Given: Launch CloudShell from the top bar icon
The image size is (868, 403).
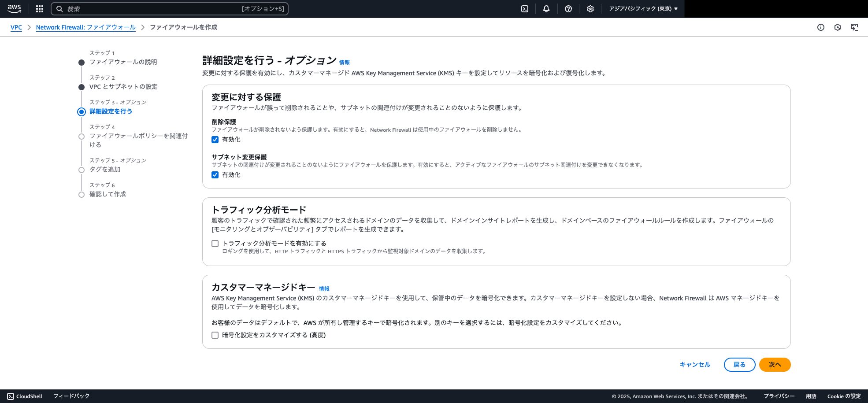Looking at the screenshot, I should 525,9.
